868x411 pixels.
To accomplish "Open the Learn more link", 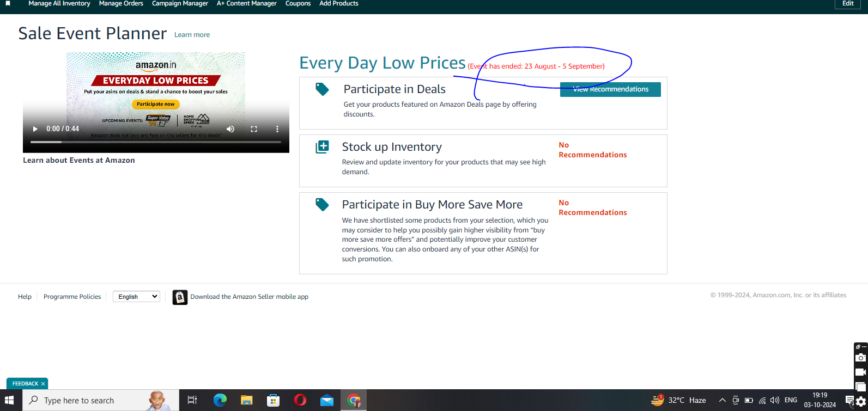I will (192, 35).
